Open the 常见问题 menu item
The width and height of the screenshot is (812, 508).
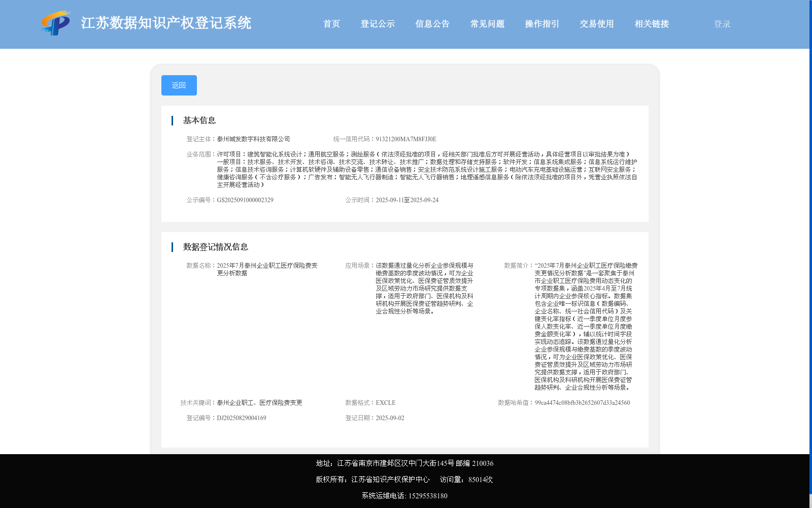click(x=488, y=24)
